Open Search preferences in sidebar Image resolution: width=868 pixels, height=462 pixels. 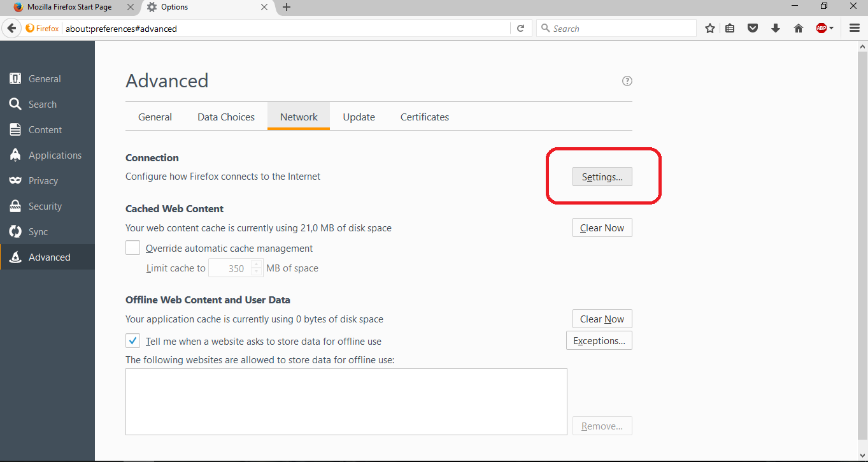47,105
